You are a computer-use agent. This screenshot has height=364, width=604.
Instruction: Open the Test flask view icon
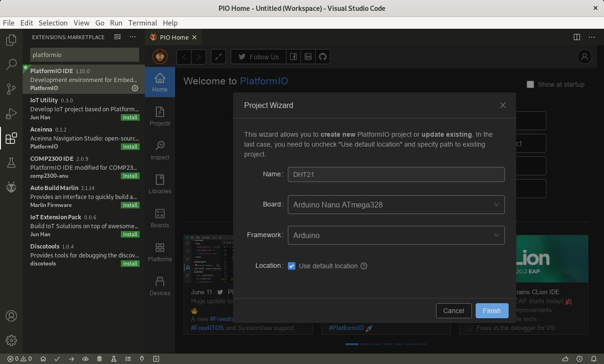[11, 163]
